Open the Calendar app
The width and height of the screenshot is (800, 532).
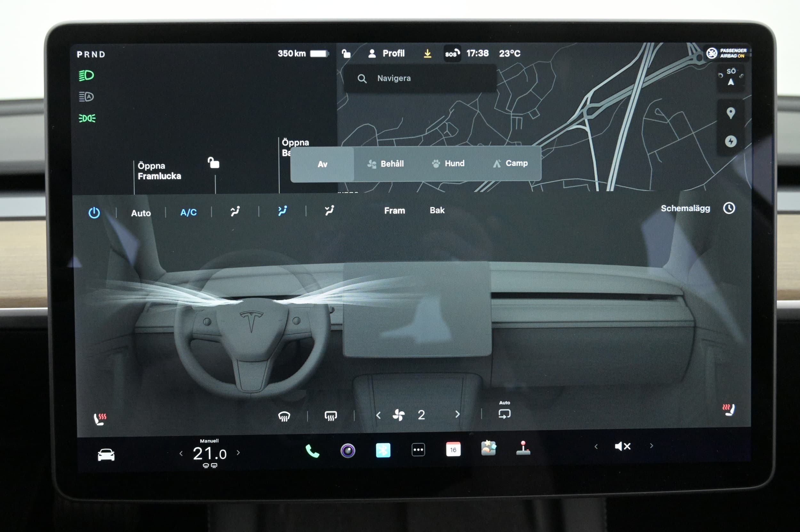[x=453, y=449]
